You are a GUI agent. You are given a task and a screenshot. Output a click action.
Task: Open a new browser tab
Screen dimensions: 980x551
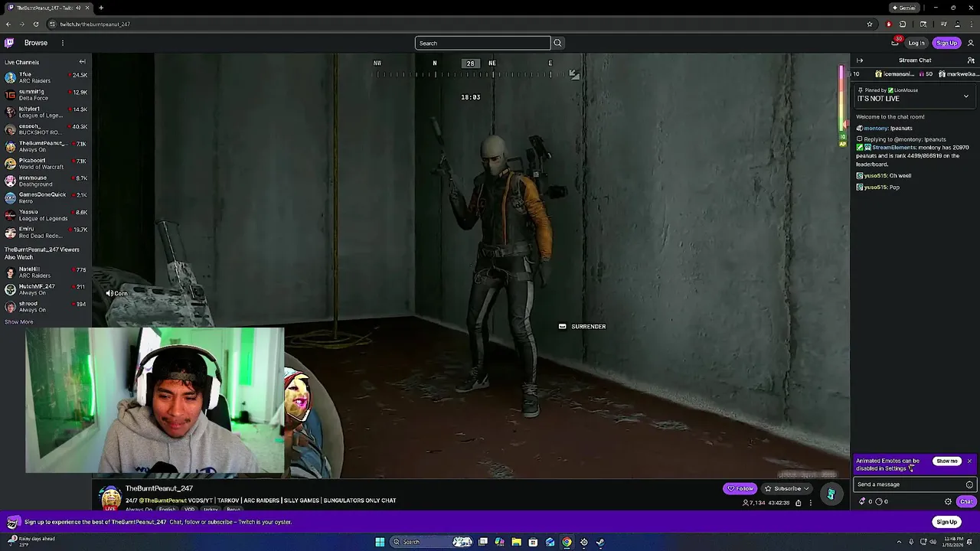click(x=101, y=8)
